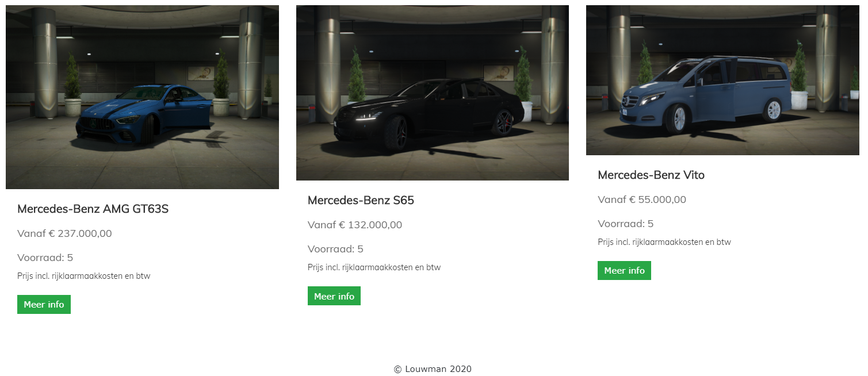Screen dimensions: 868x376
Task: Click the Vanaf € 55.000,00 price
Action: (641, 199)
